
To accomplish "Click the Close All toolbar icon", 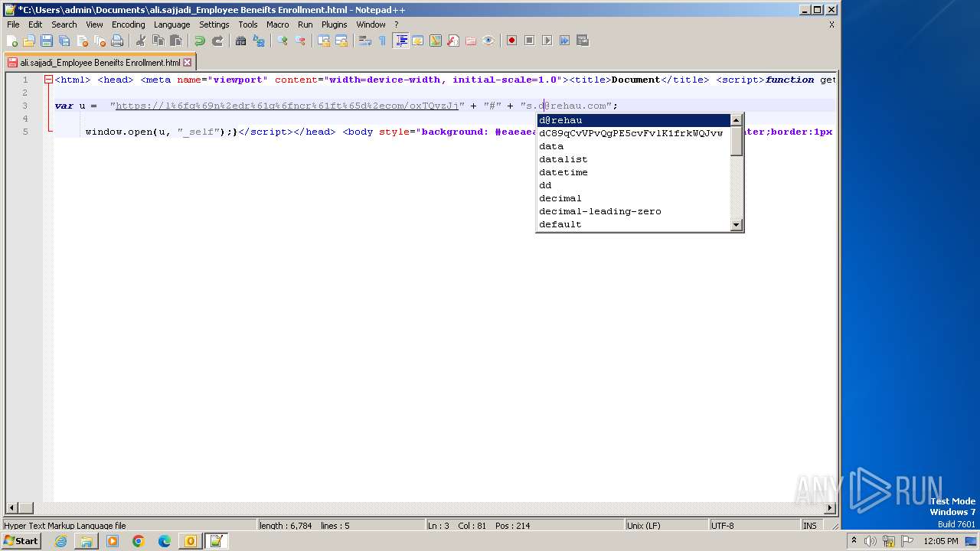I will tap(100, 41).
